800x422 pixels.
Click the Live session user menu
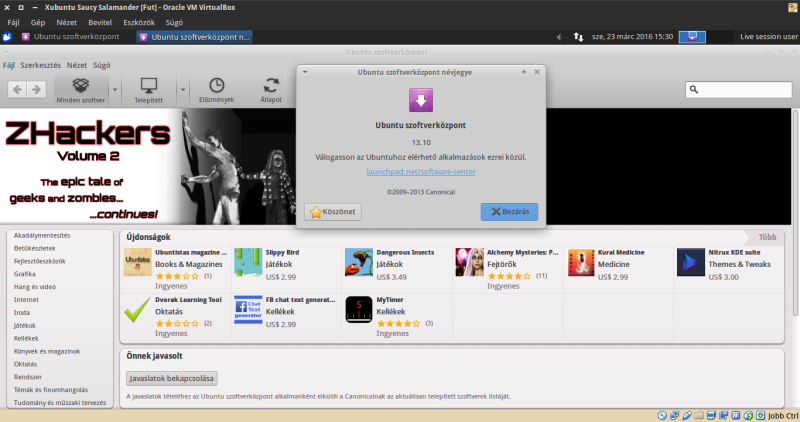(768, 37)
